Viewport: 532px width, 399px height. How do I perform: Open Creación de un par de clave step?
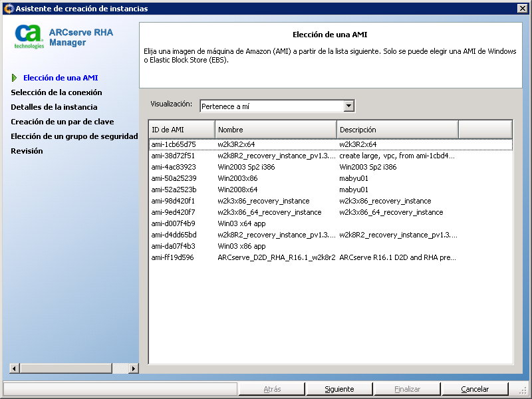tap(62, 122)
